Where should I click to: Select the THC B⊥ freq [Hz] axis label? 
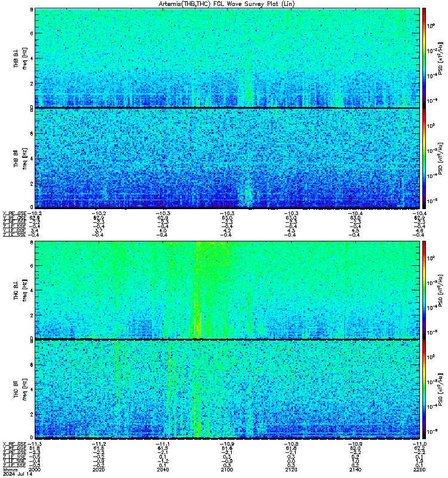(20, 290)
